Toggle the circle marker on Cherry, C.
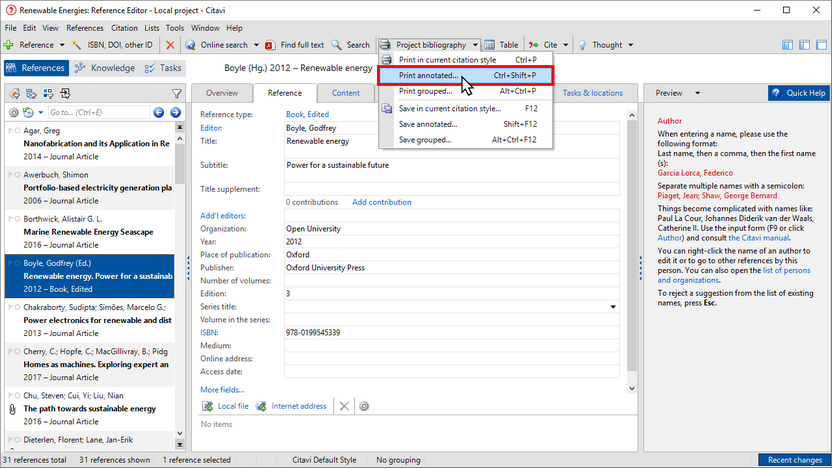Image resolution: width=832 pixels, height=468 pixels. click(x=18, y=351)
